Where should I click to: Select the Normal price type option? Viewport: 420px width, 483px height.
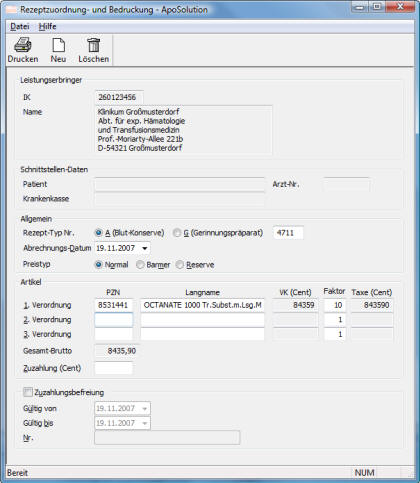(98, 265)
